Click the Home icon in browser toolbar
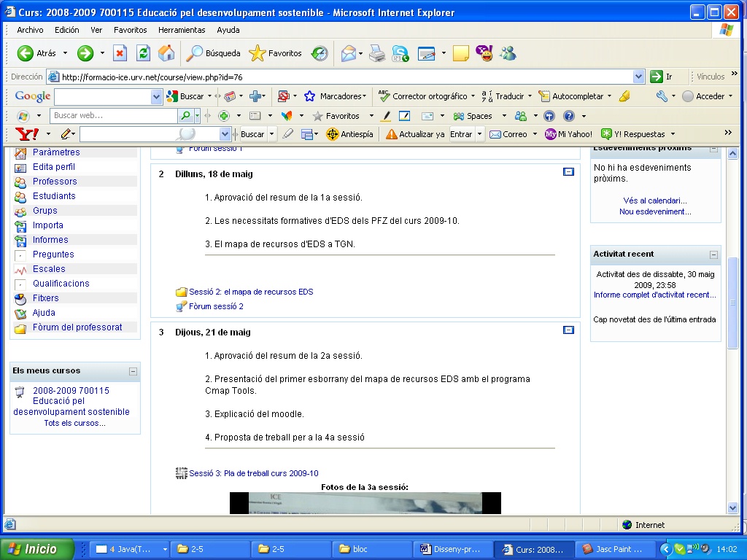This screenshot has width=747, height=560. point(166,53)
